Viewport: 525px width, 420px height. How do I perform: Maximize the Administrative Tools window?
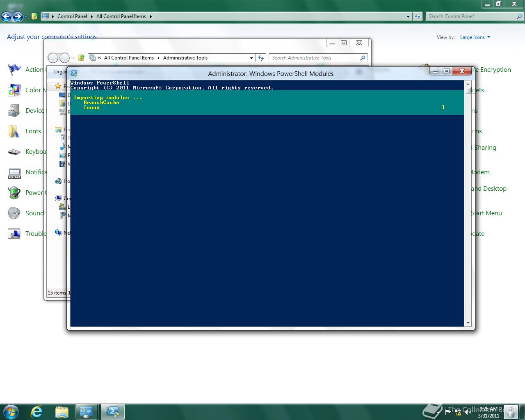point(344,43)
